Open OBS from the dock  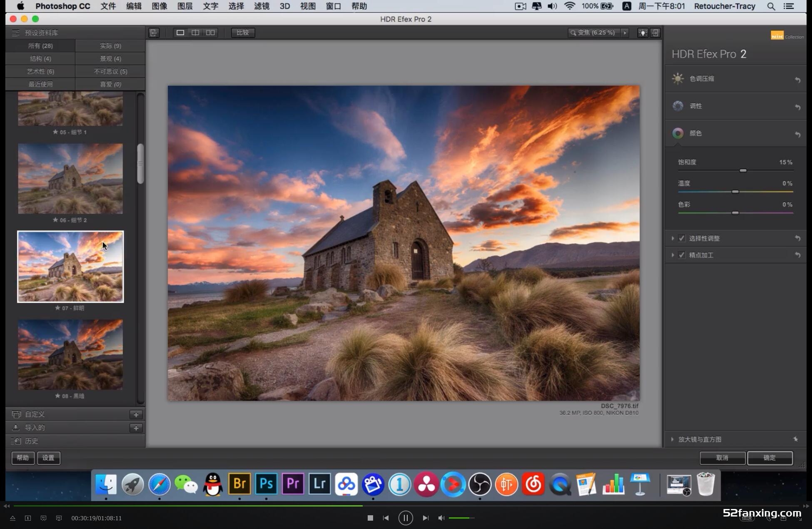pyautogui.click(x=480, y=484)
